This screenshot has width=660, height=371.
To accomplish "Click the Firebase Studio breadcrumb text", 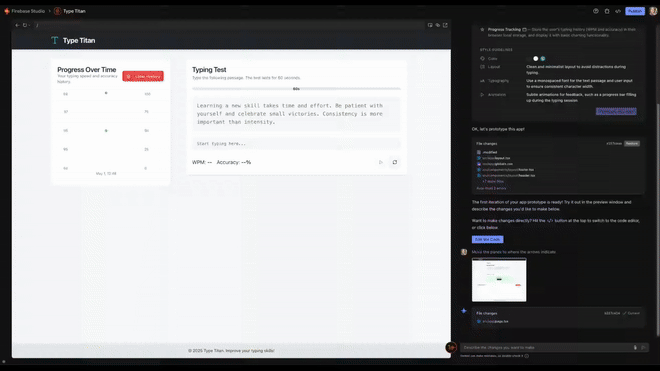I will (x=28, y=11).
